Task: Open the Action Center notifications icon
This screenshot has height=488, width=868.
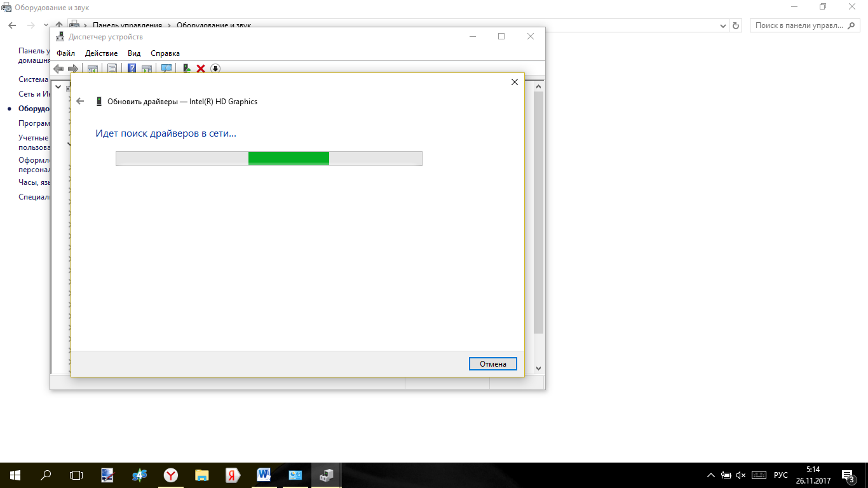Action: pyautogui.click(x=847, y=475)
